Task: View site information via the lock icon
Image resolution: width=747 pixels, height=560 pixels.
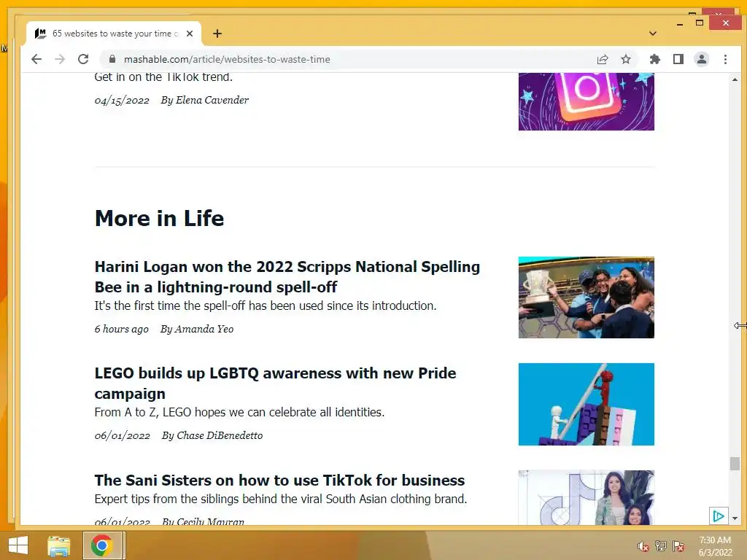Action: coord(112,59)
